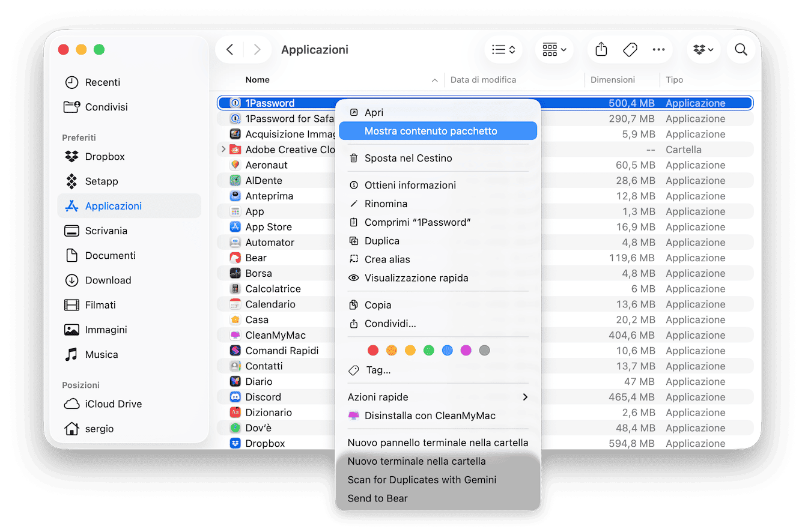This screenshot has width=805, height=532.
Task: Select the Dizionario app row
Action: click(485, 413)
